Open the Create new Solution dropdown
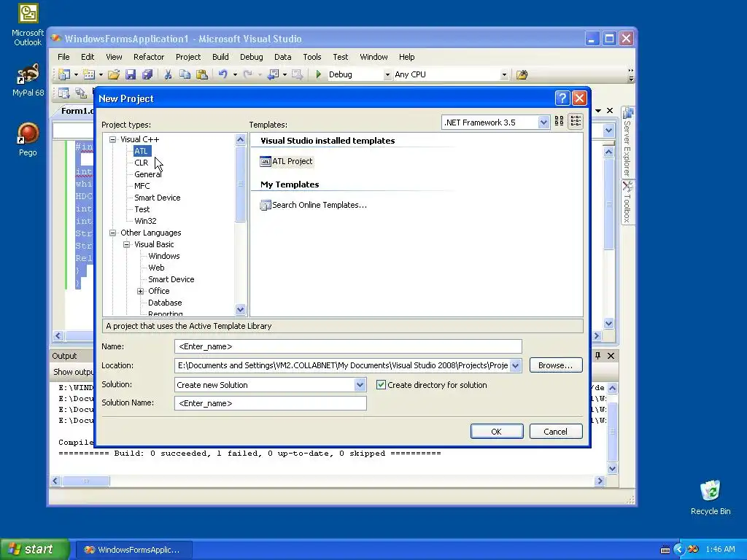This screenshot has height=560, width=747. coord(360,385)
